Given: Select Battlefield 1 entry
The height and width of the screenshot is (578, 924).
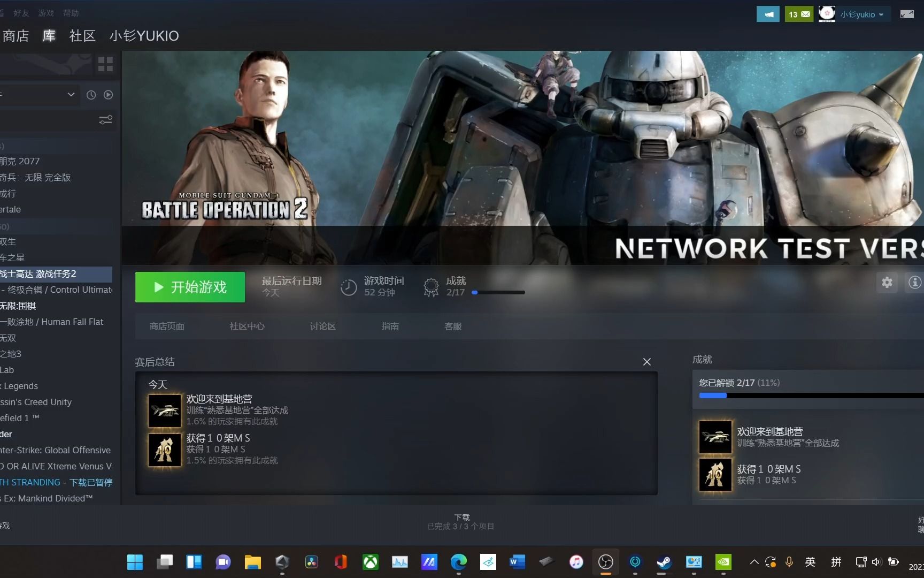Looking at the screenshot, I should pyautogui.click(x=56, y=418).
